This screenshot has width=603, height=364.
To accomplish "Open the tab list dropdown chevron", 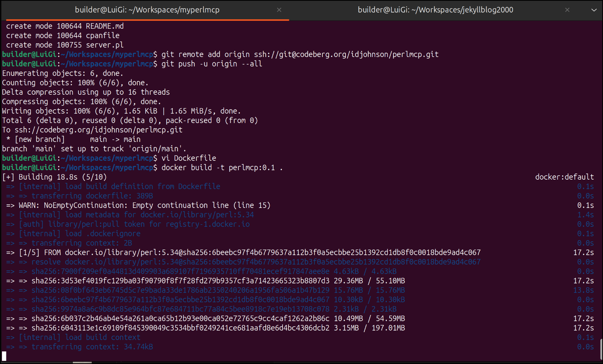I will click(594, 10).
